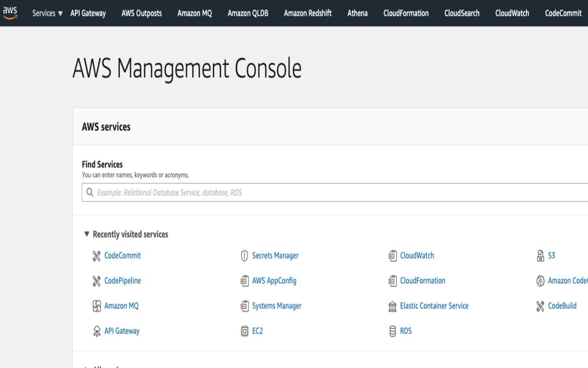Click the CodePipeline tools icon
588x368 pixels.
[96, 281]
